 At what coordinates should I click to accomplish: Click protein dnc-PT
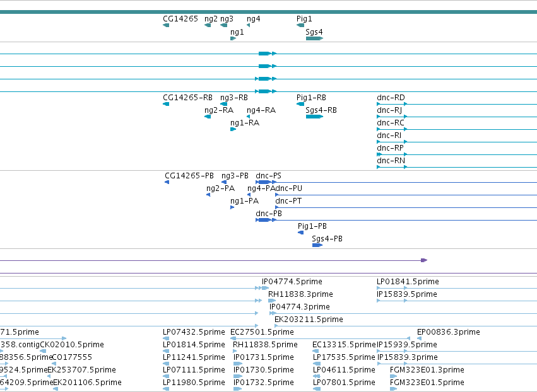point(288,201)
